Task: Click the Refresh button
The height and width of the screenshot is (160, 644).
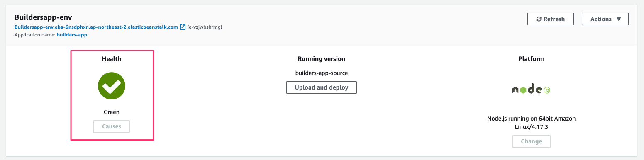Action: [x=550, y=19]
